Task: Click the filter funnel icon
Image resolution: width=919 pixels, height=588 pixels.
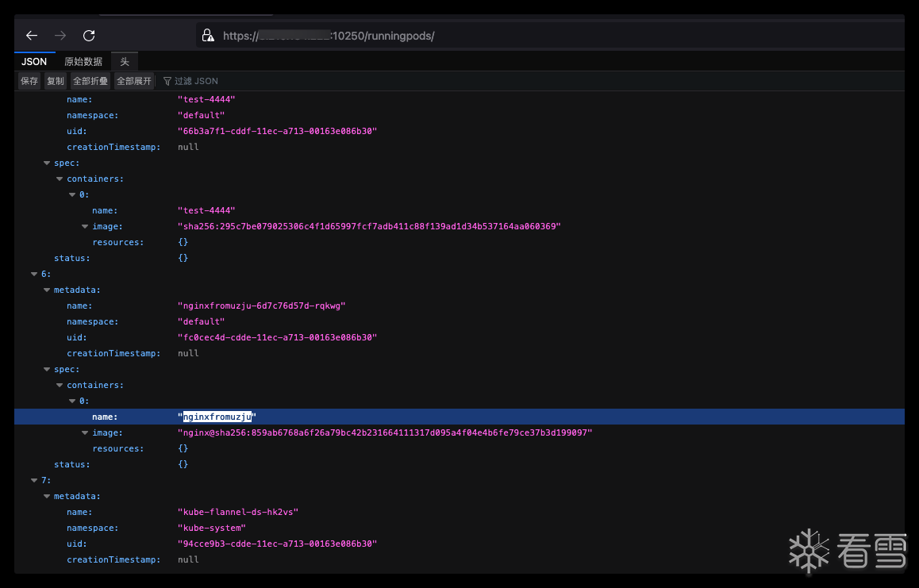Action: click(x=167, y=81)
